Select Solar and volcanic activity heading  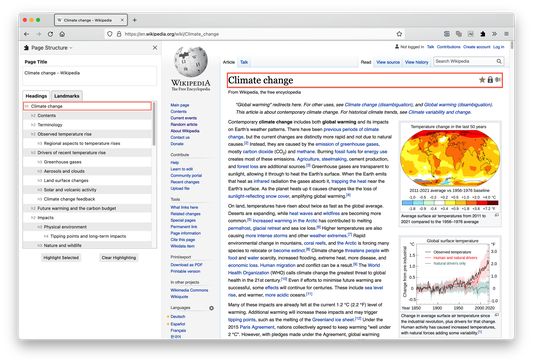pos(87,190)
